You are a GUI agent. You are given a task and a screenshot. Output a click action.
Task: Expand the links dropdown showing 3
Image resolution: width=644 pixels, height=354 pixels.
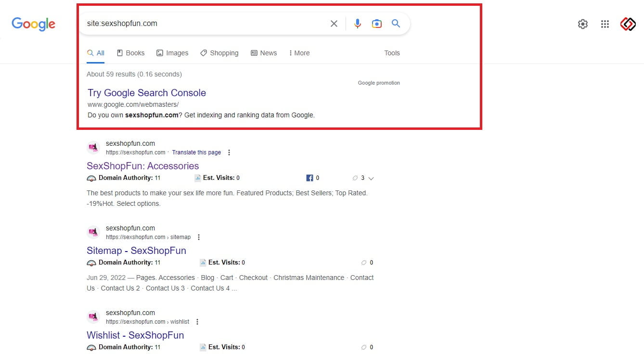click(x=371, y=178)
